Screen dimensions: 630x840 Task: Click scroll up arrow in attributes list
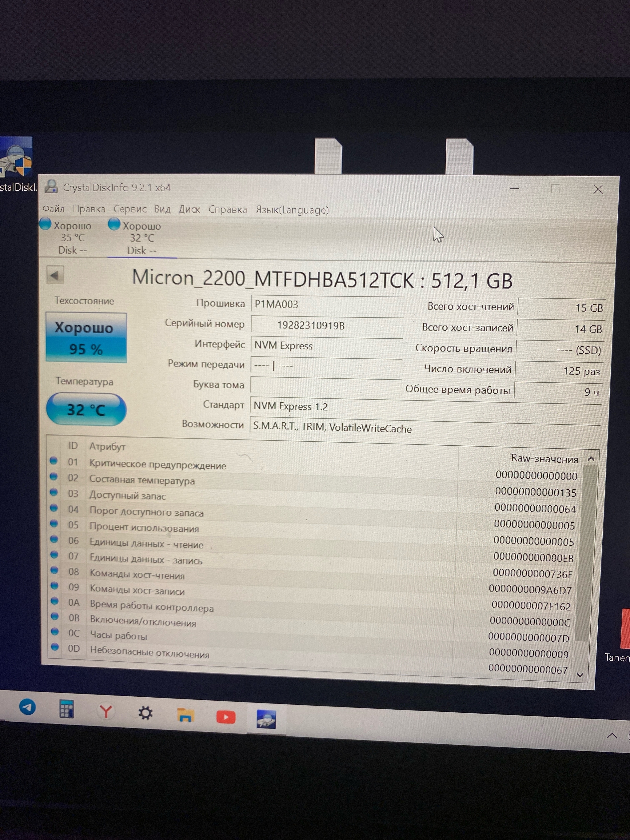tap(591, 459)
